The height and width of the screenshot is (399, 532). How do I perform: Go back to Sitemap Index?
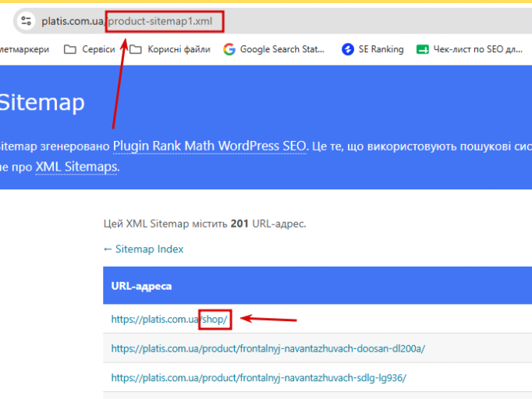[144, 249]
